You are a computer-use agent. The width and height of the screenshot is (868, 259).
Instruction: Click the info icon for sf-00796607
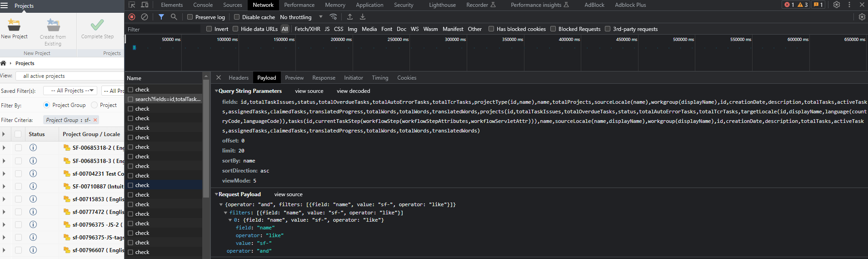(33, 250)
